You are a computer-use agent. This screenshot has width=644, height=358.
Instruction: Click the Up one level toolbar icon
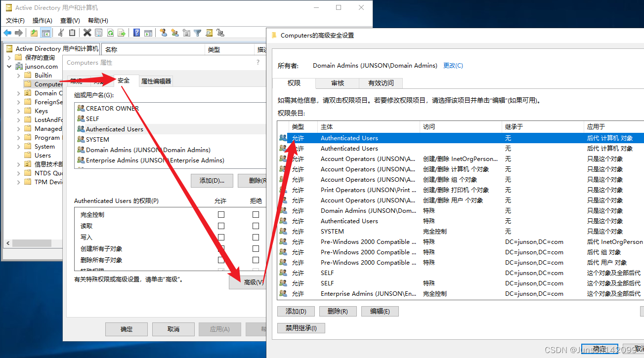34,33
